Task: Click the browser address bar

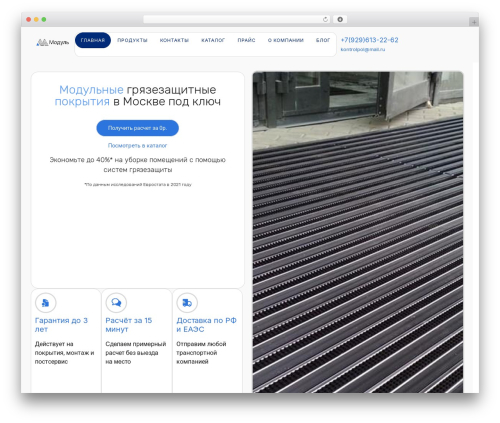Action: pyautogui.click(x=237, y=19)
